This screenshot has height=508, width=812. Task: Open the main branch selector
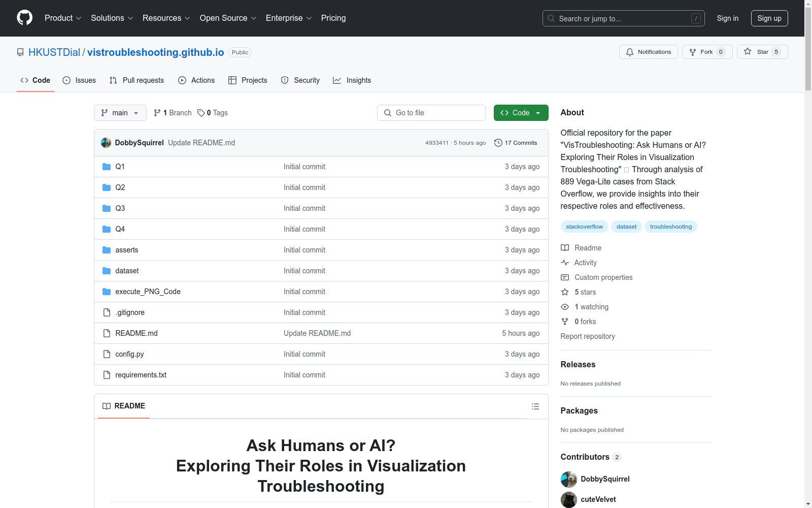120,113
